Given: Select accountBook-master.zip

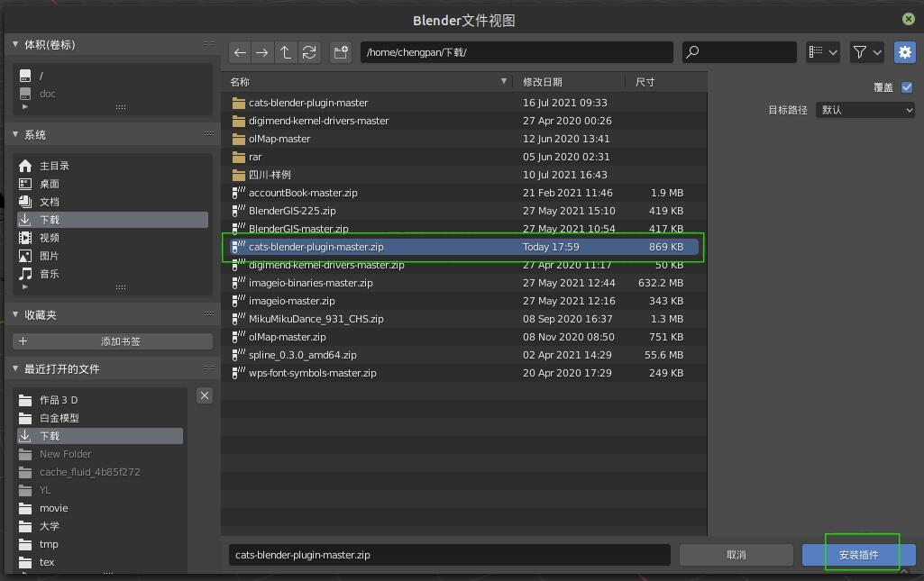Looking at the screenshot, I should tap(464, 193).
